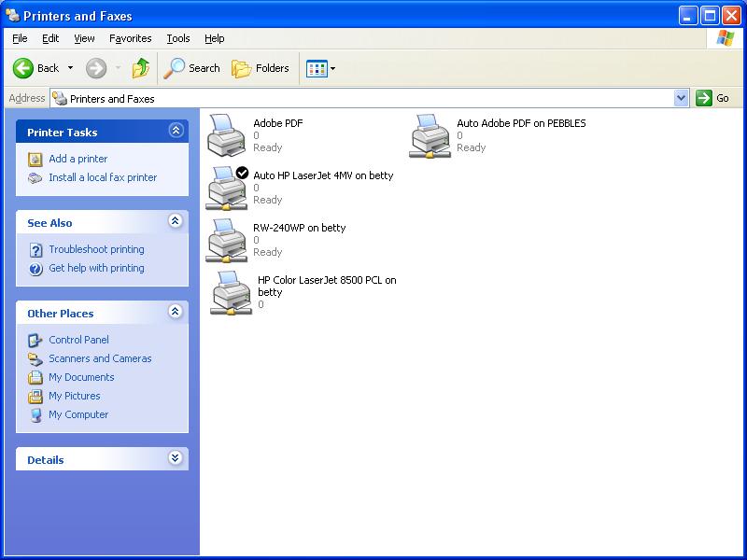Screen dimensions: 747x560
Task: Click the Other Places header title
Action: [61, 314]
